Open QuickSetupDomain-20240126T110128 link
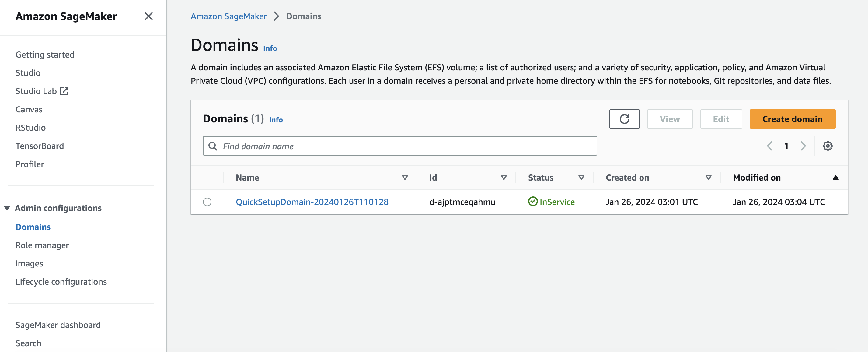This screenshot has height=352, width=868. [x=312, y=202]
